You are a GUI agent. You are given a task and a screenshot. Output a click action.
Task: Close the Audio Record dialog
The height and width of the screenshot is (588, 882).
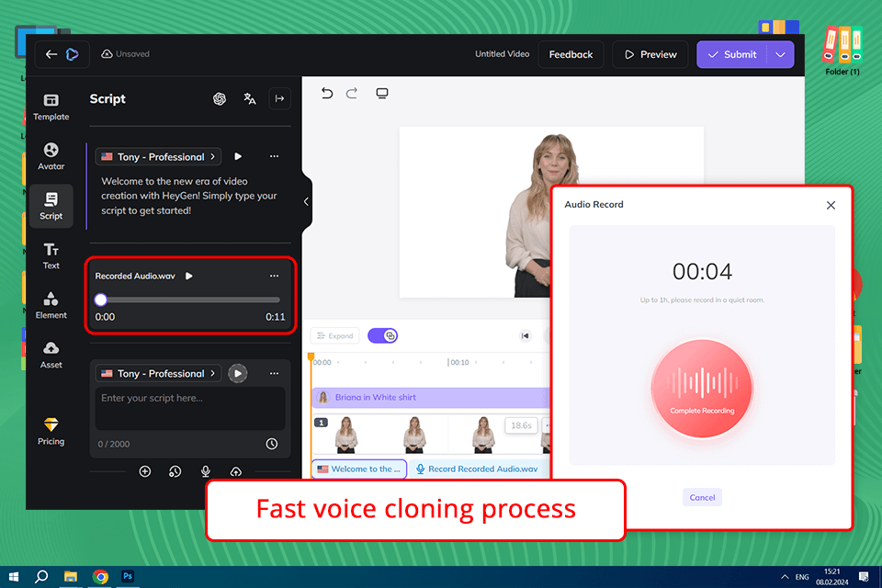pos(831,206)
